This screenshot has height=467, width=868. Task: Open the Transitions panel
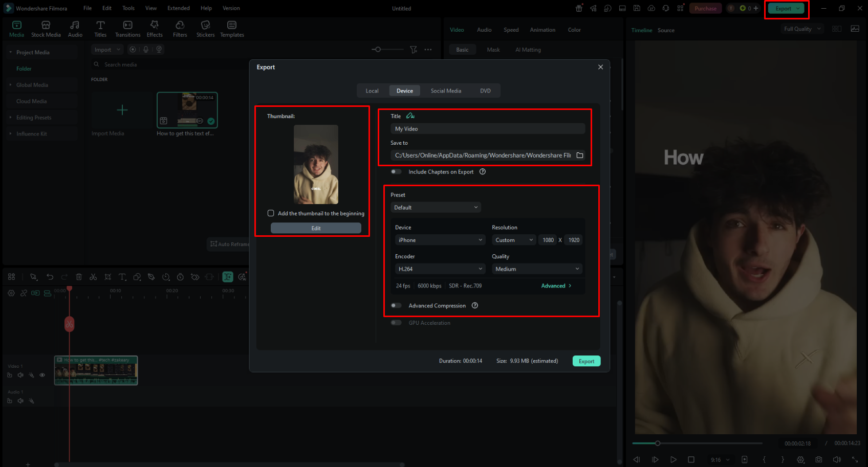pos(127,29)
